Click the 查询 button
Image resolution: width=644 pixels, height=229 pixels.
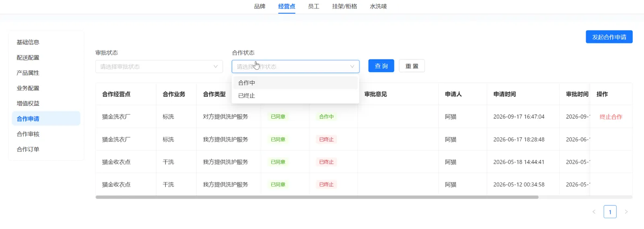tap(381, 66)
